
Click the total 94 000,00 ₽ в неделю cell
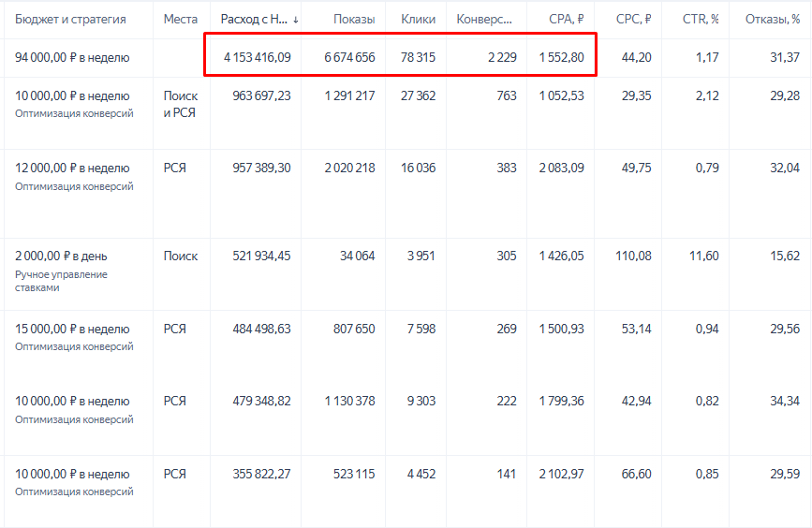click(x=72, y=57)
